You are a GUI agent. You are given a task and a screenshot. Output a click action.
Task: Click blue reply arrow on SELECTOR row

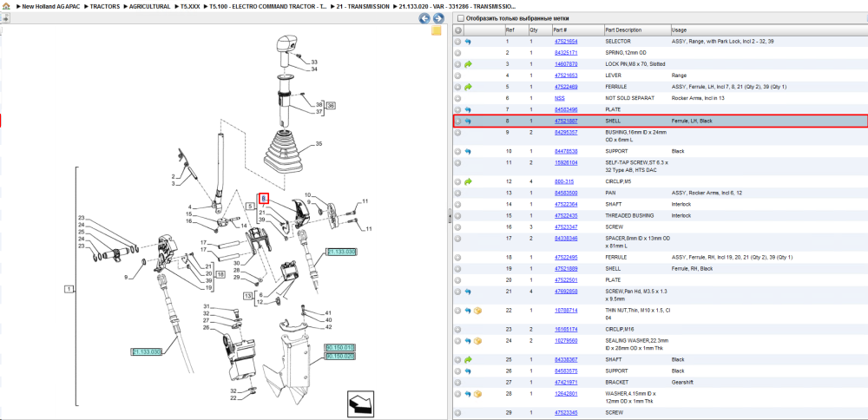pos(468,42)
